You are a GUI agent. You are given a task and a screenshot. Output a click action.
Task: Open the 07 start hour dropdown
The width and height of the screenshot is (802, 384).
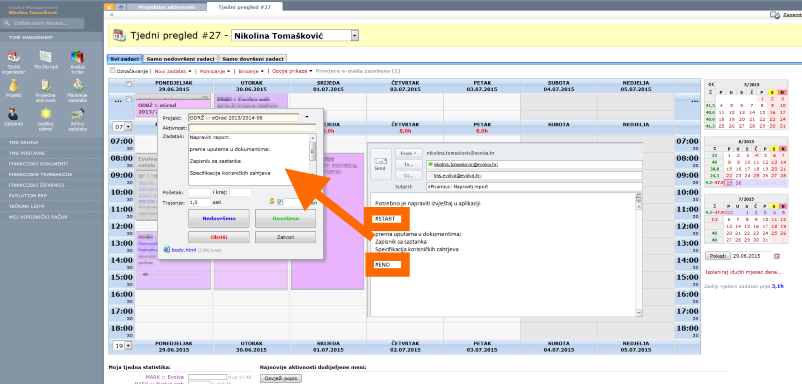pyautogui.click(x=122, y=126)
